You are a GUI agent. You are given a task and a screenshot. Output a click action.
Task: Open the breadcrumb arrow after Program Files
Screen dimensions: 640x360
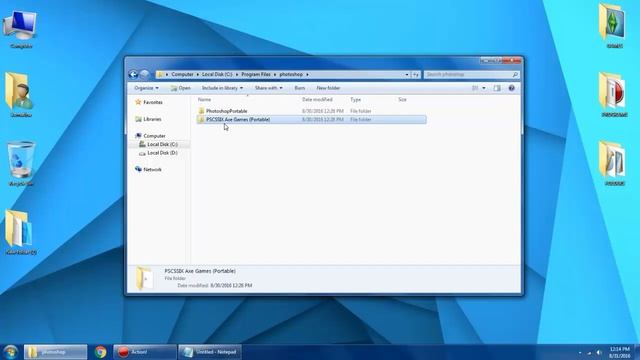click(x=275, y=74)
